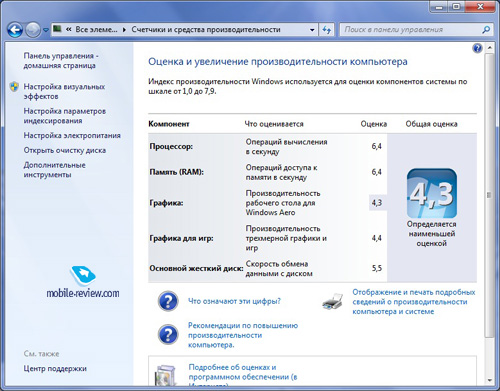
Task: Click the printer icon
Action: coord(333,301)
